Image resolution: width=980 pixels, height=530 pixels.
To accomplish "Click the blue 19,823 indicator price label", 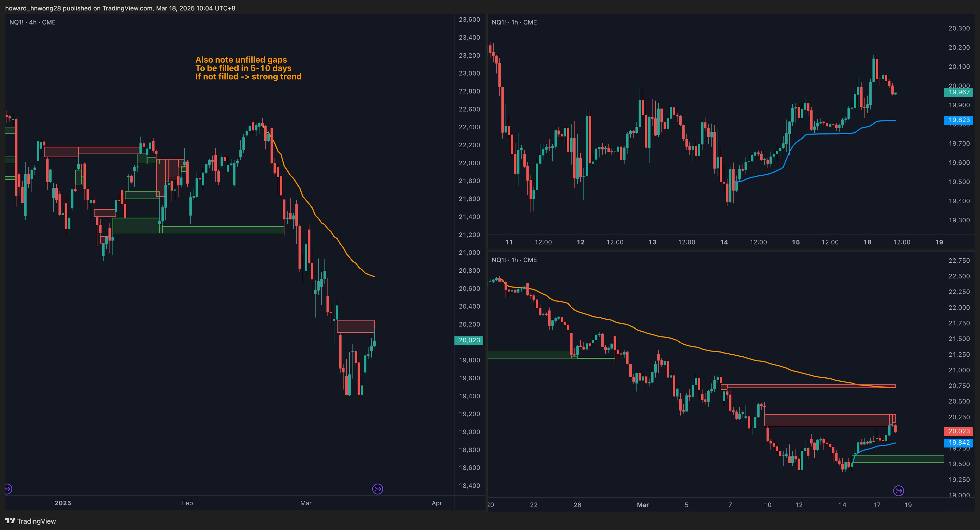I will pyautogui.click(x=958, y=120).
